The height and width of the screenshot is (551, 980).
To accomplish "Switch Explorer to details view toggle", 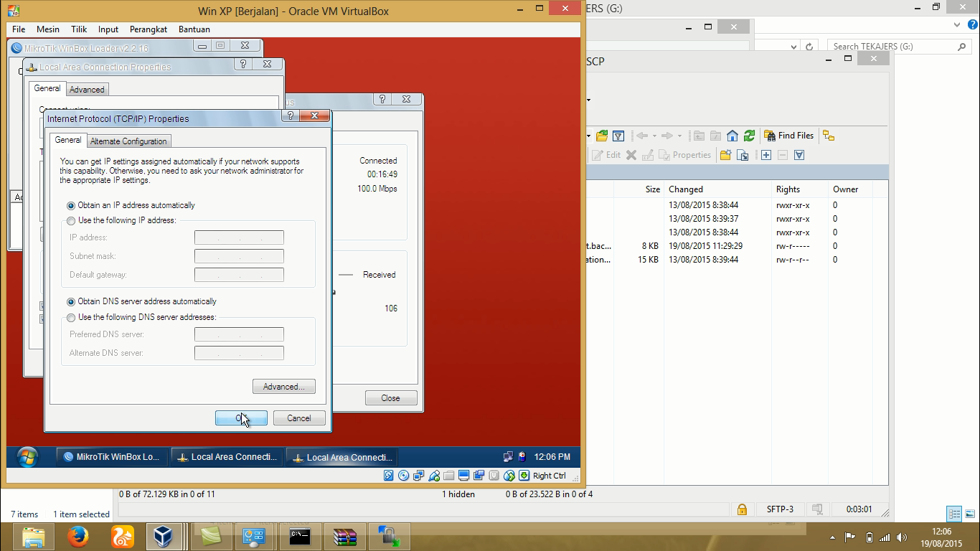I will [x=954, y=514].
